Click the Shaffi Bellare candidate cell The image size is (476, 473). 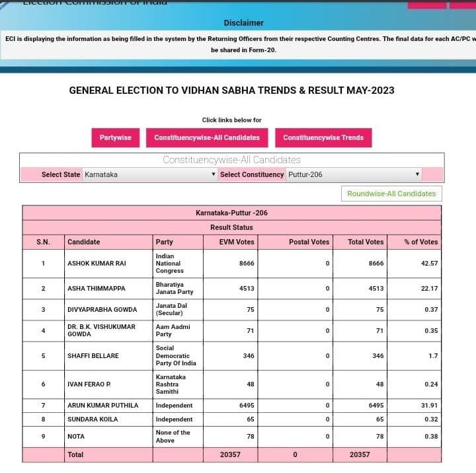point(93,355)
